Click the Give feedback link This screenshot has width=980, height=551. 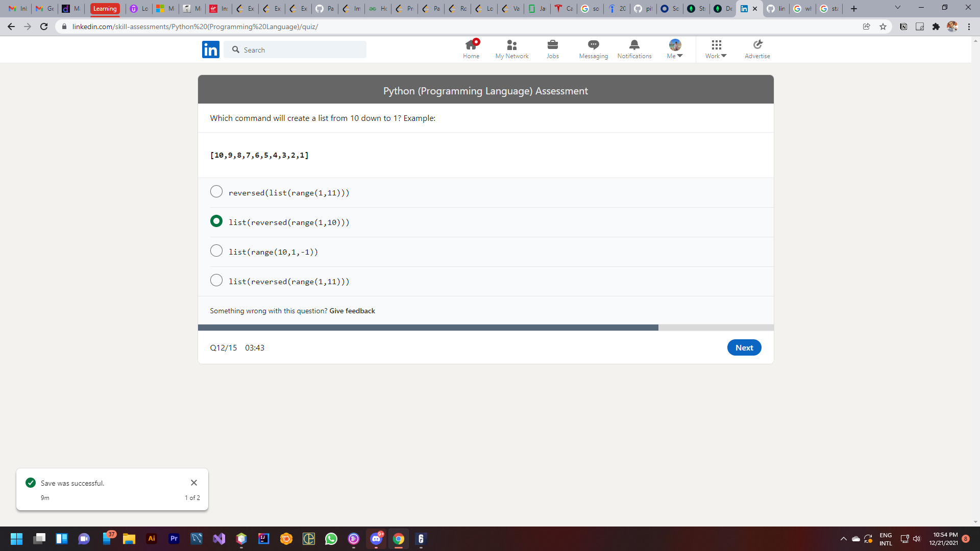coord(352,311)
